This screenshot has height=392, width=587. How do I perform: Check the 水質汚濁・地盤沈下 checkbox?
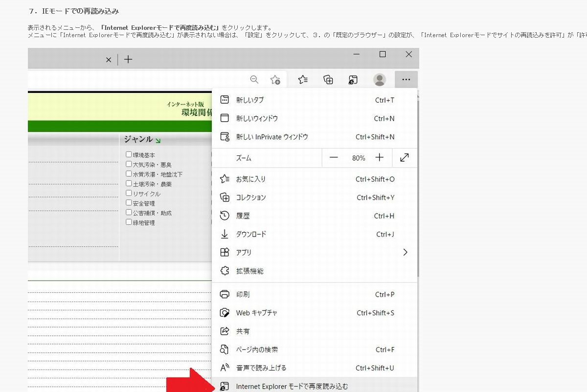(129, 174)
